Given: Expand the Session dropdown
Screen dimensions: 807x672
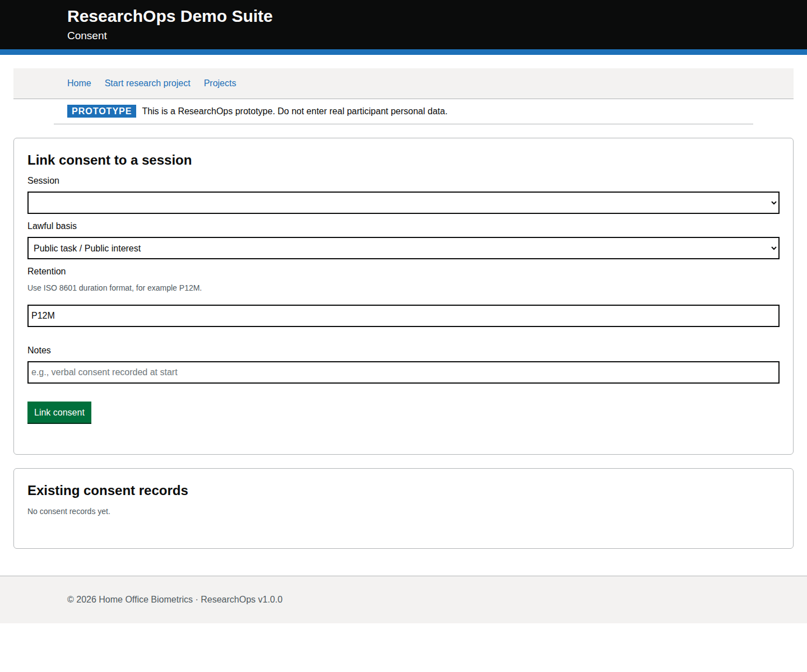Looking at the screenshot, I should click(403, 203).
